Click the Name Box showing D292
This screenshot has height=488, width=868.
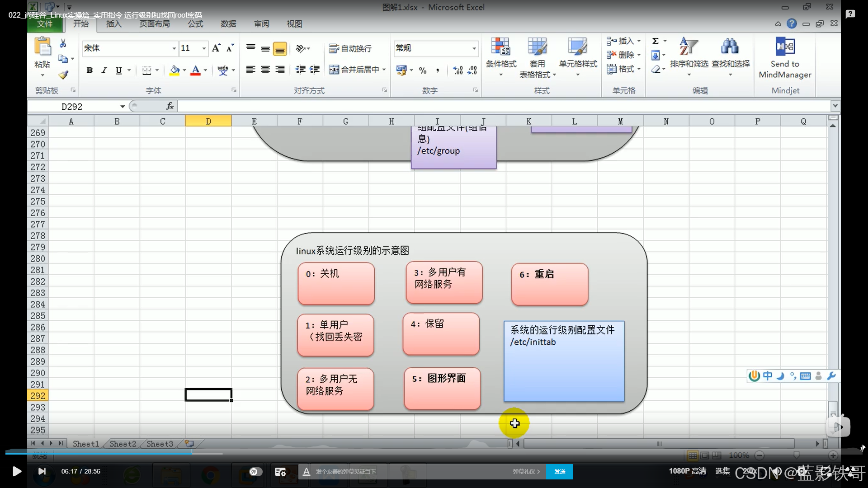tap(72, 107)
